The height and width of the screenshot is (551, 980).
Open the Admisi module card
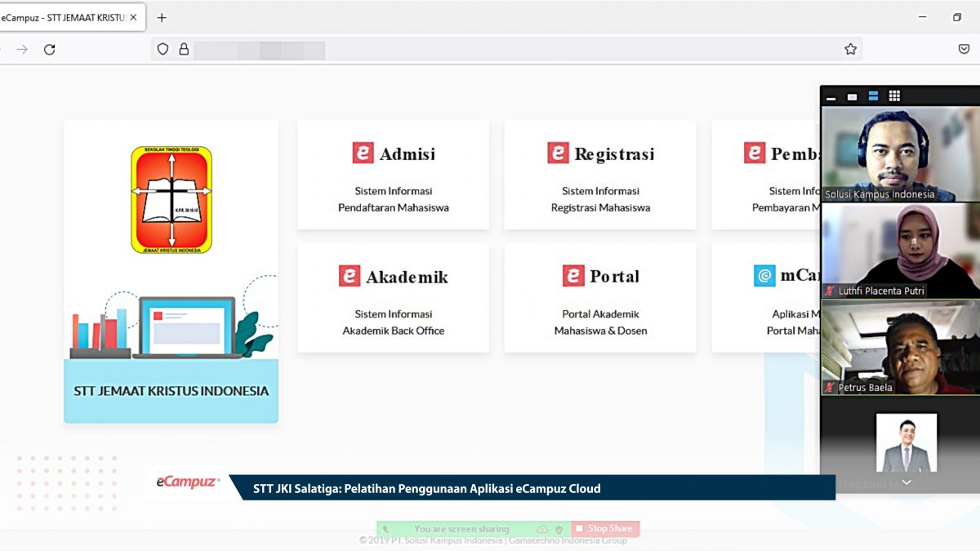pos(393,175)
